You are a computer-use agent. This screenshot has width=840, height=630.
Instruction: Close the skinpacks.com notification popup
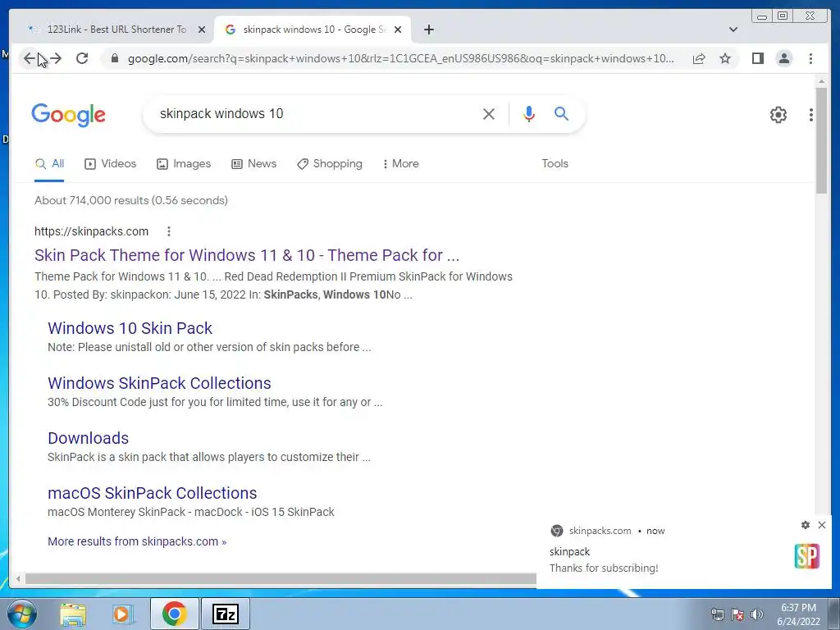pos(822,525)
